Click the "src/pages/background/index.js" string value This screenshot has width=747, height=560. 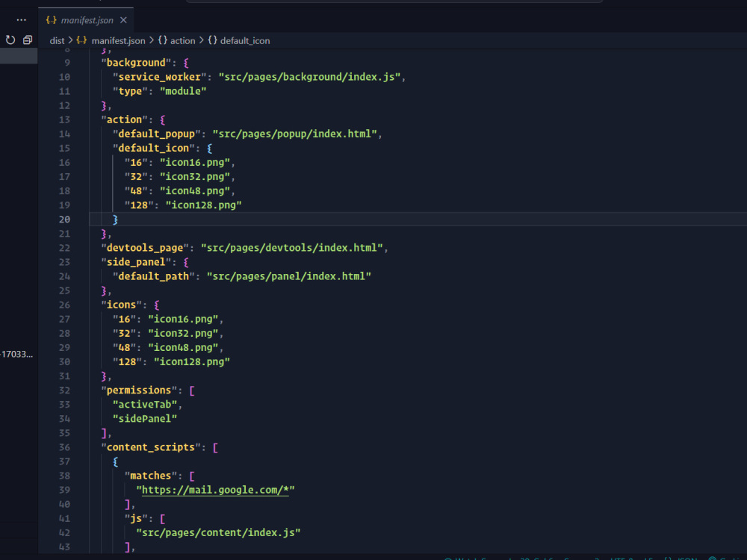[309, 77]
